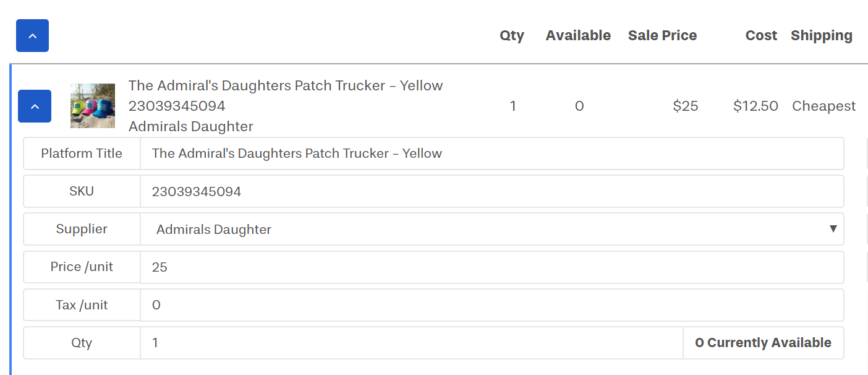Screen dimensions: 868x375
Task: Select the Sale Price column header
Action: click(x=662, y=36)
